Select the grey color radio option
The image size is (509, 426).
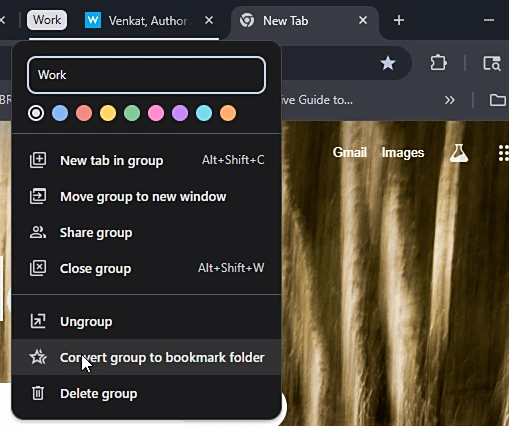(x=36, y=113)
